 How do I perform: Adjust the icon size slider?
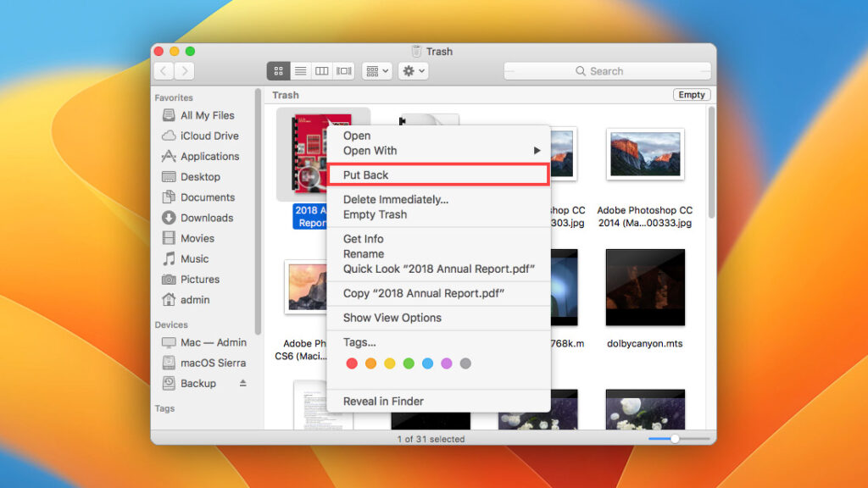pyautogui.click(x=677, y=439)
